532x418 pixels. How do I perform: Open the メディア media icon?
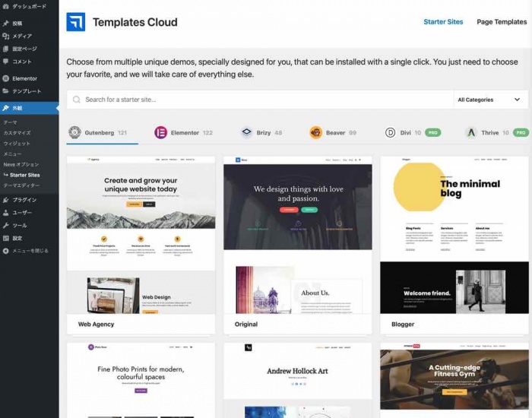pos(5,36)
